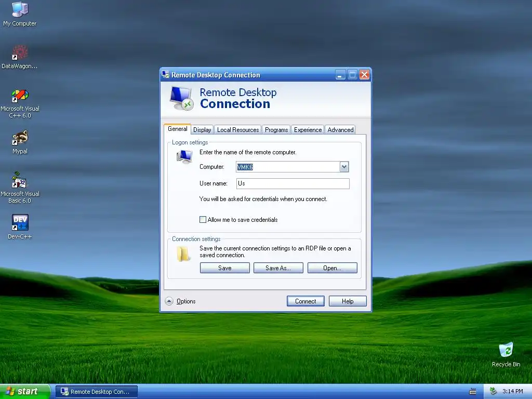Switch to the Display tab

[x=202, y=129]
